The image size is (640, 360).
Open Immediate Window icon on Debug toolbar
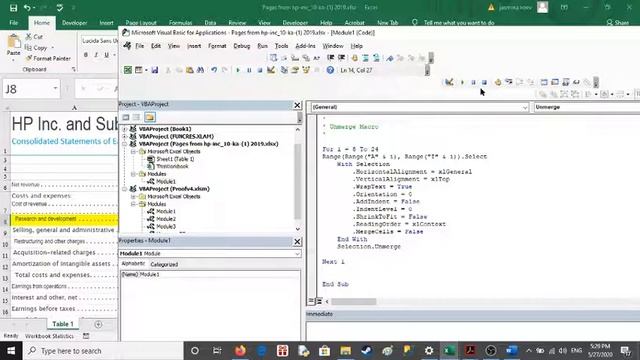point(555,82)
